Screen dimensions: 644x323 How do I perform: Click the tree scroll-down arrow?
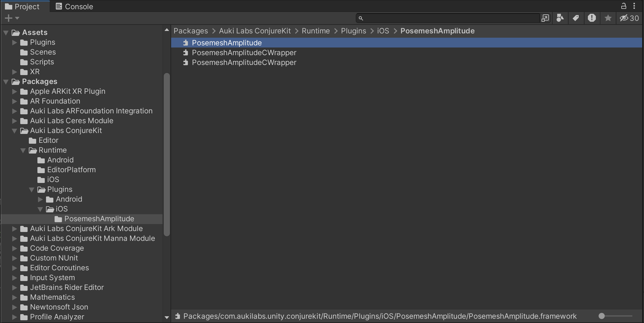coord(167,317)
